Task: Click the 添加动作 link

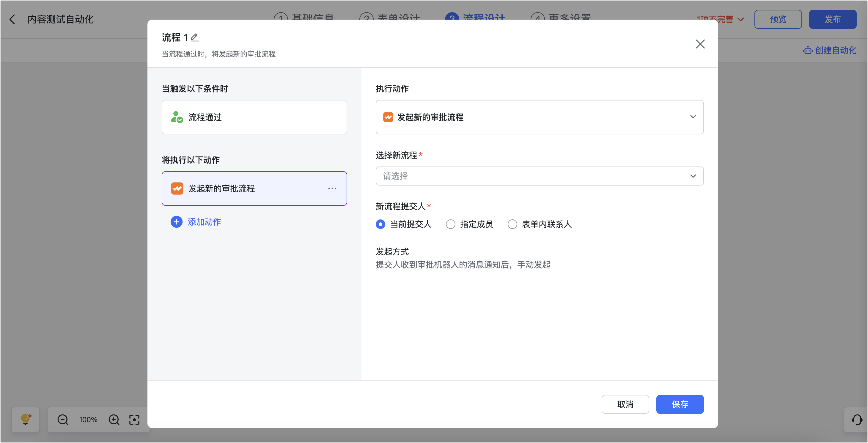Action: [x=204, y=222]
